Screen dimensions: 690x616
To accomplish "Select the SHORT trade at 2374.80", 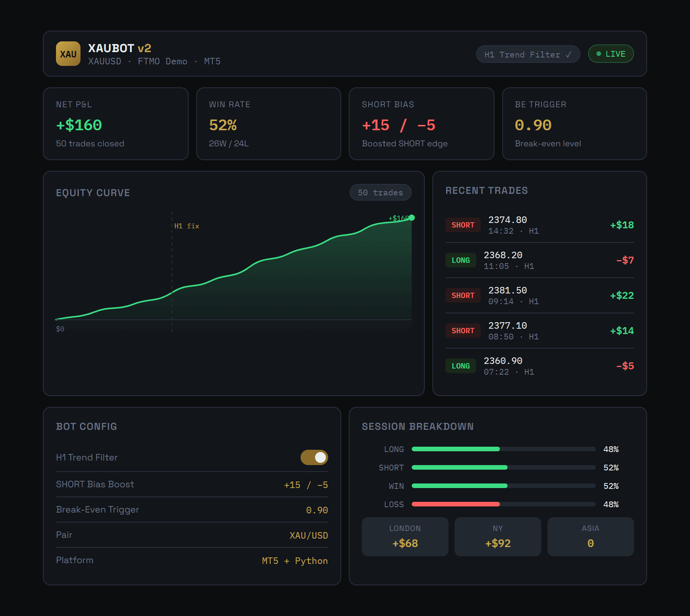I will click(540, 225).
